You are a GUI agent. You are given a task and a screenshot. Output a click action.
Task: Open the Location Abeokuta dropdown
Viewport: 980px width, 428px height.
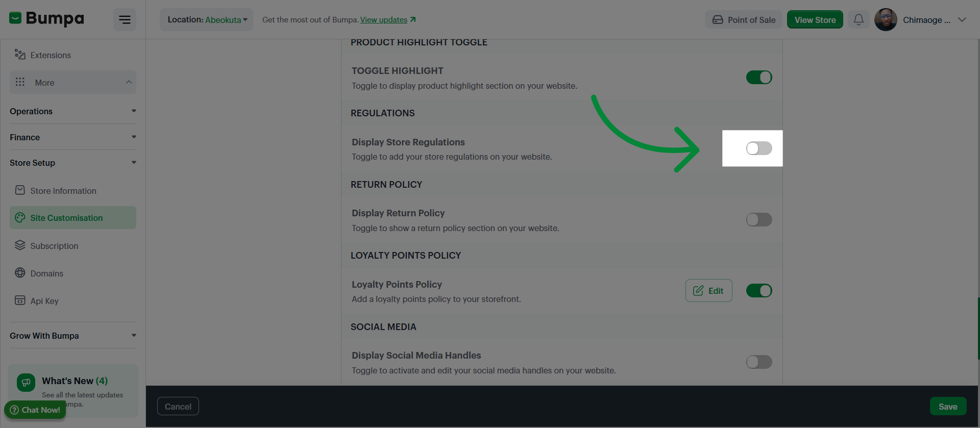coord(207,20)
